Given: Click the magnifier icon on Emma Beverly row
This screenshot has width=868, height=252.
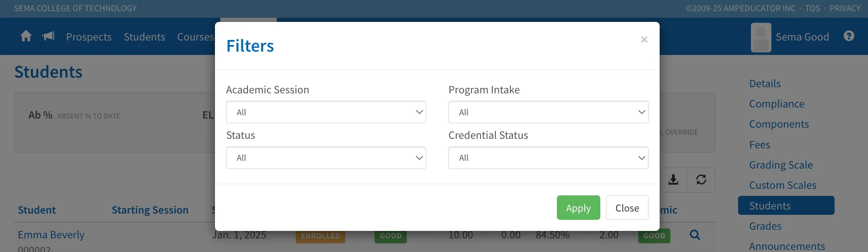Looking at the screenshot, I should coord(695,235).
